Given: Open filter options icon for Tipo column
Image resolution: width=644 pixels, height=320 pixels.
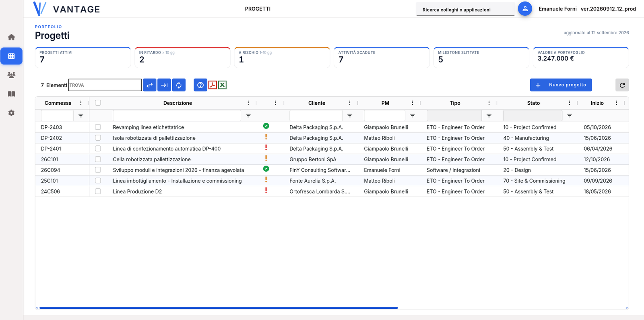Looking at the screenshot, I should (x=489, y=116).
